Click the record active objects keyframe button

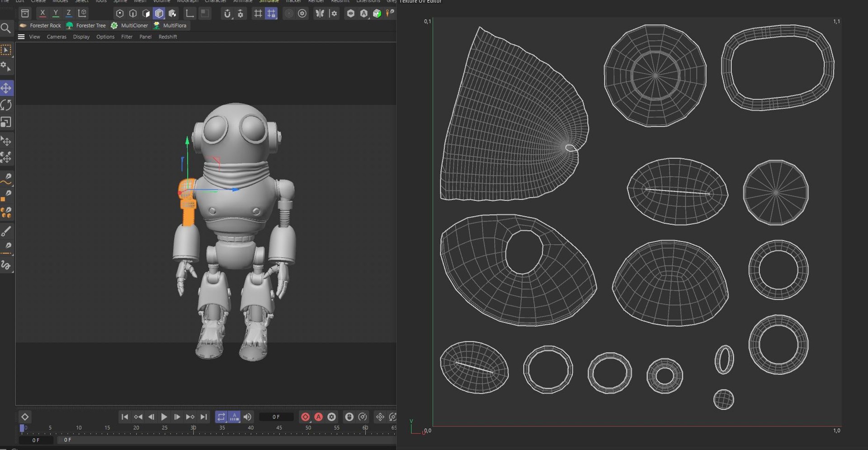pyautogui.click(x=306, y=417)
